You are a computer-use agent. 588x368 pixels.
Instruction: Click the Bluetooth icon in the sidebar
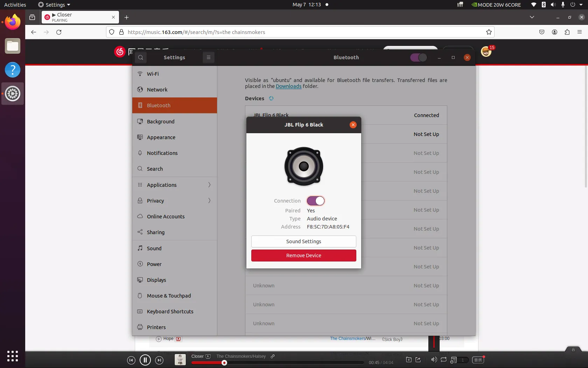[140, 105]
